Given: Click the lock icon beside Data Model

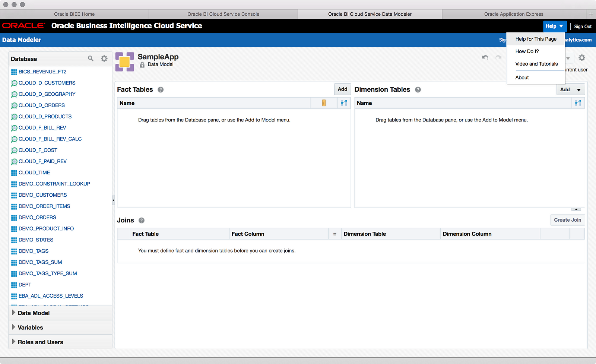Looking at the screenshot, I should 142,64.
